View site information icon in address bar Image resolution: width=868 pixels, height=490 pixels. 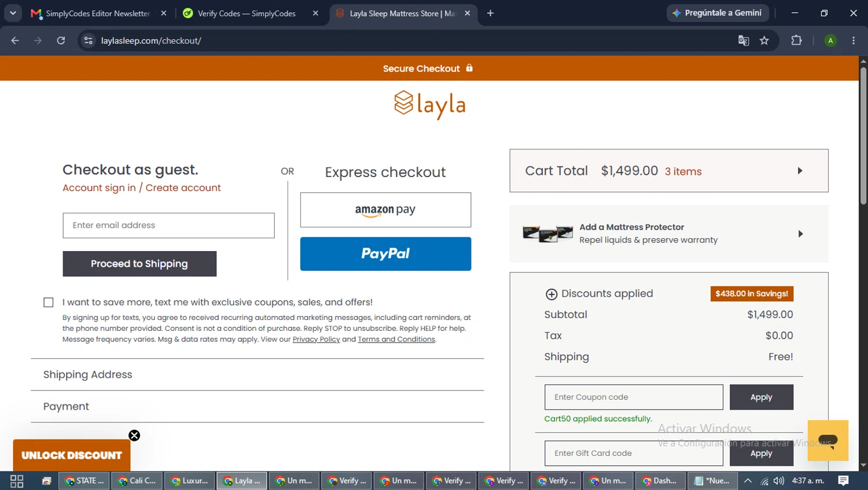click(88, 40)
